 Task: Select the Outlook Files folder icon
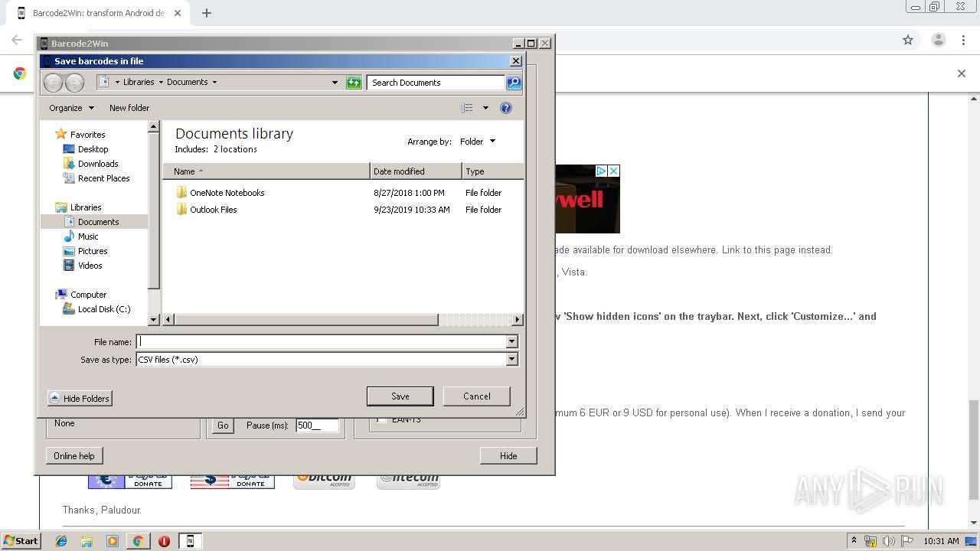point(181,210)
